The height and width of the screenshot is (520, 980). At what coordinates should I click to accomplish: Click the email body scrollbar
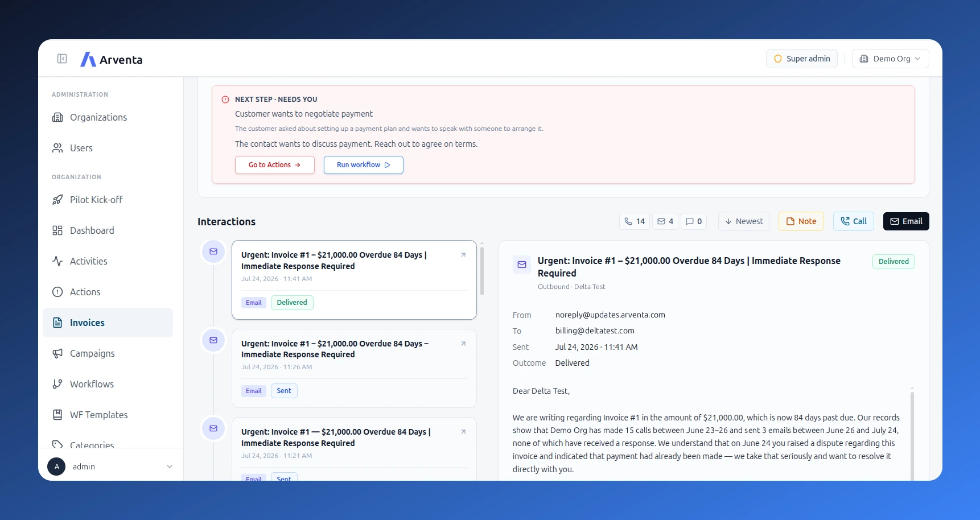(912, 435)
